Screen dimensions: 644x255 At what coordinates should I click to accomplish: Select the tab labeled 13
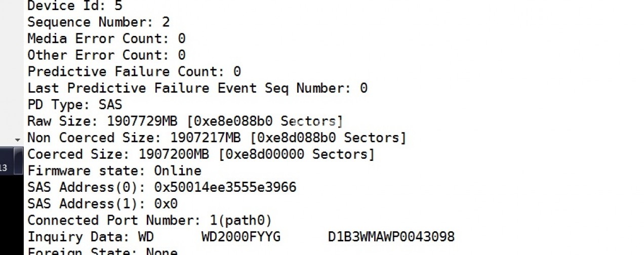4,167
